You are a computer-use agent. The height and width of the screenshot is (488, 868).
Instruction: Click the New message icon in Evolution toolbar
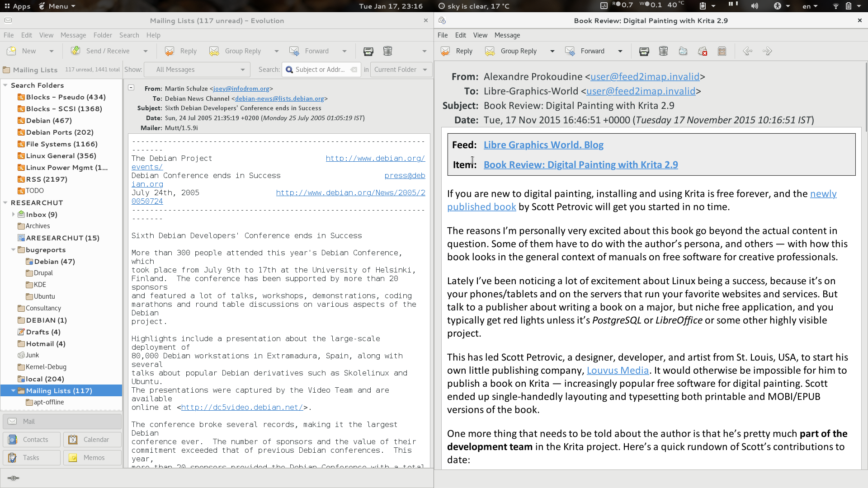[12, 51]
